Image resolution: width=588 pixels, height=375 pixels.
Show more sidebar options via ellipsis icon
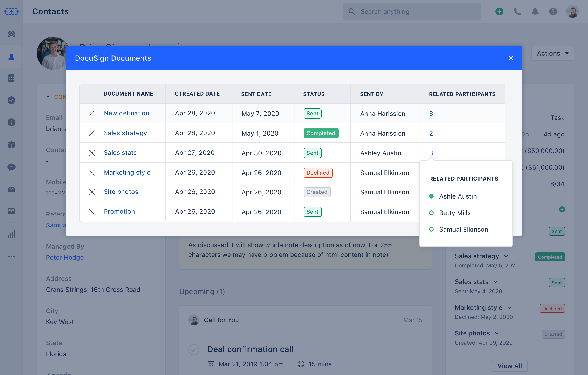click(11, 256)
